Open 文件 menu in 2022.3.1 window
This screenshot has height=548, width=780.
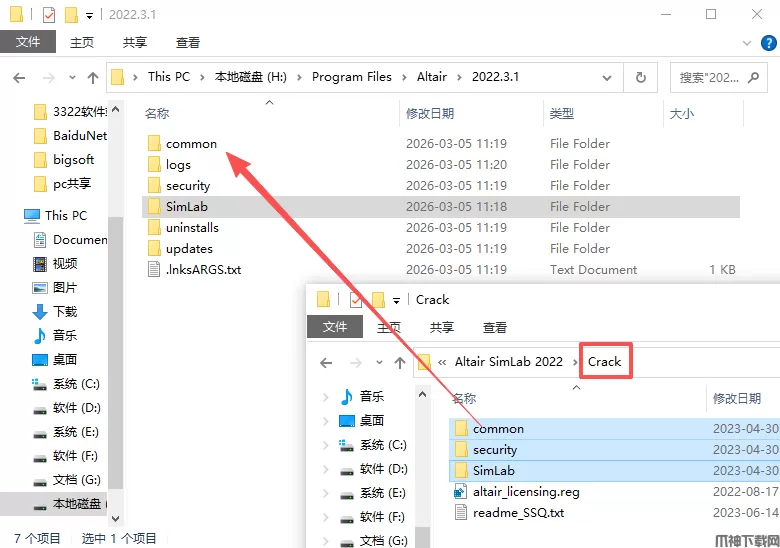(28, 42)
